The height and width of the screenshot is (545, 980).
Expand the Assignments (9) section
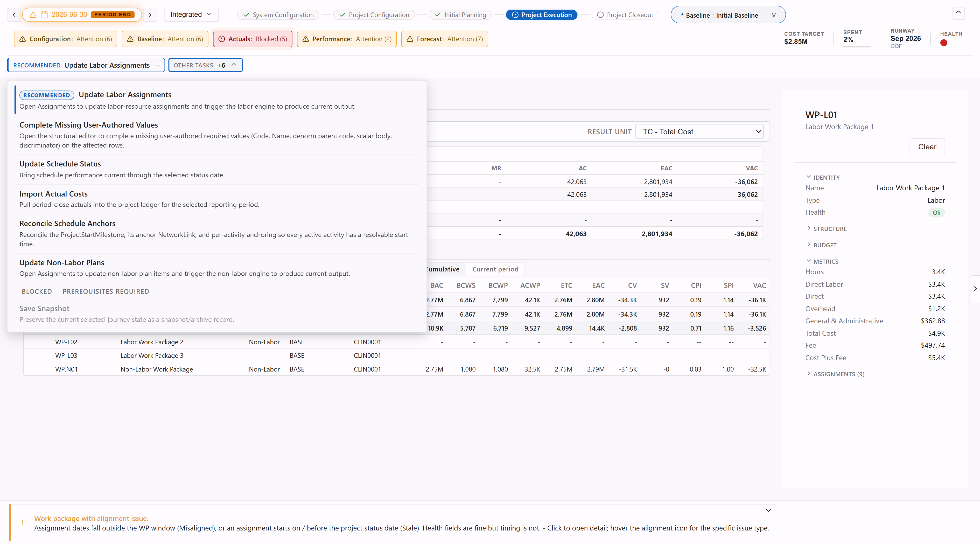click(x=835, y=374)
